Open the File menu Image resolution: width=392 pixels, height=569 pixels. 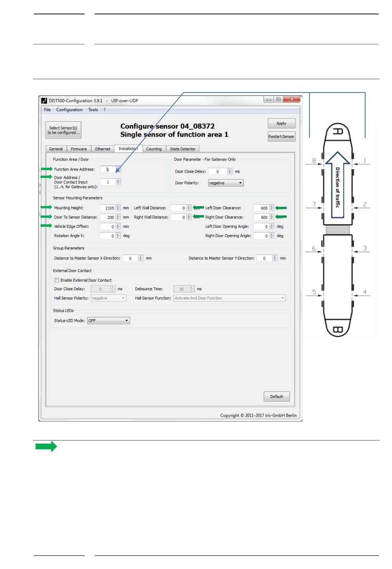(47, 110)
